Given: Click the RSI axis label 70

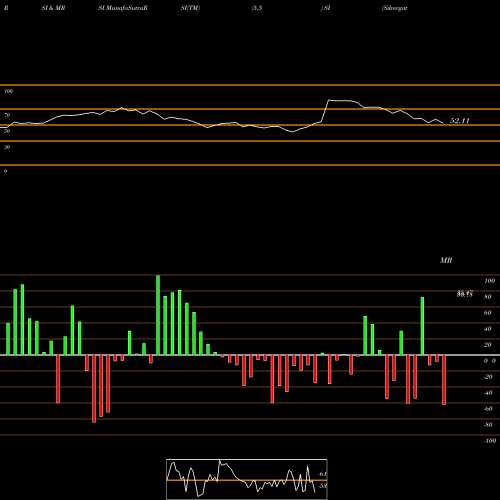Looking at the screenshot, I should pos(7,115).
